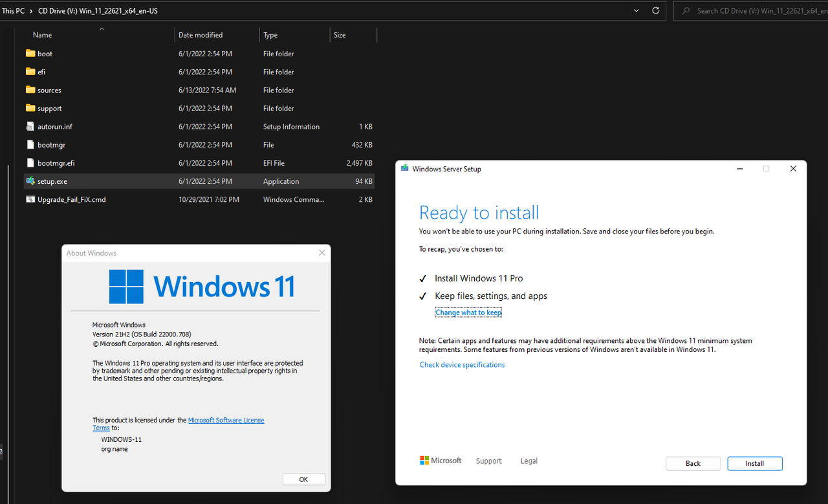The height and width of the screenshot is (504, 828).
Task: Open the address bar history dropdown
Action: (x=637, y=10)
